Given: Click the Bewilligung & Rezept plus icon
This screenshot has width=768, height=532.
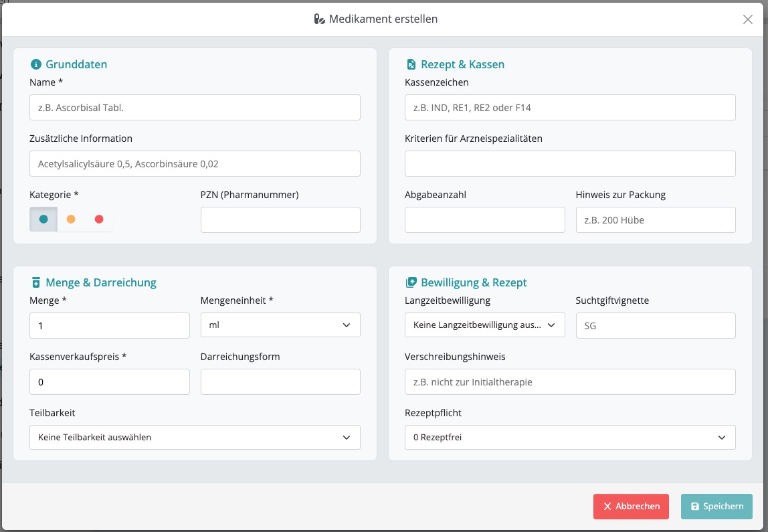Looking at the screenshot, I should tap(411, 282).
